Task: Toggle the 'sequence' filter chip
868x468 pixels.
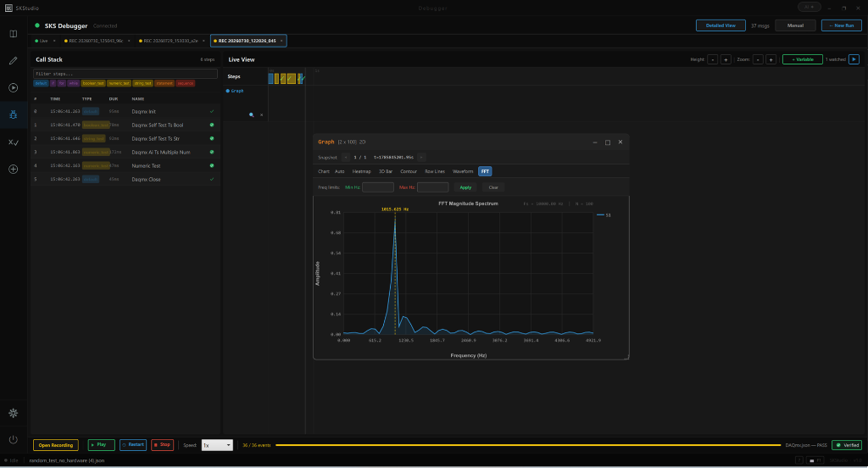Action: click(186, 84)
